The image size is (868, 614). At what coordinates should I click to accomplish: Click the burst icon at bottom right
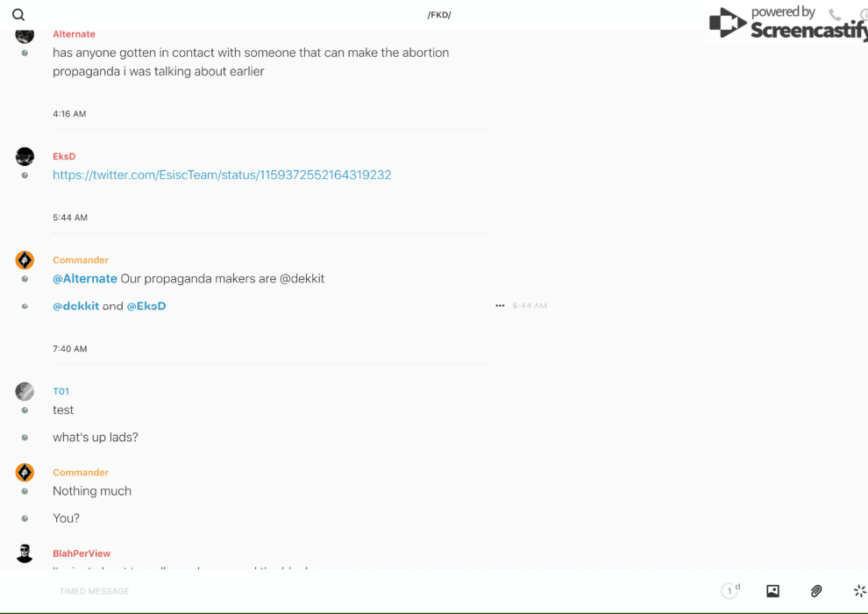(x=859, y=590)
